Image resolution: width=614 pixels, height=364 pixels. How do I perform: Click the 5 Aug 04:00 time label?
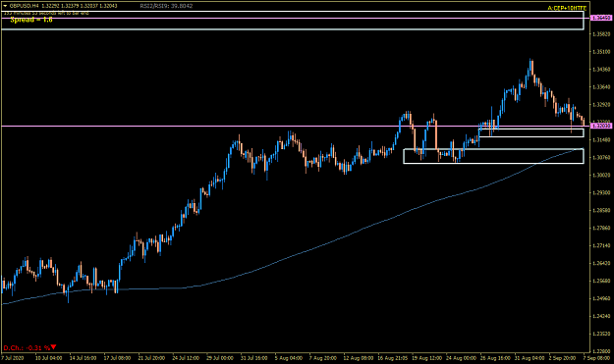tap(288, 358)
